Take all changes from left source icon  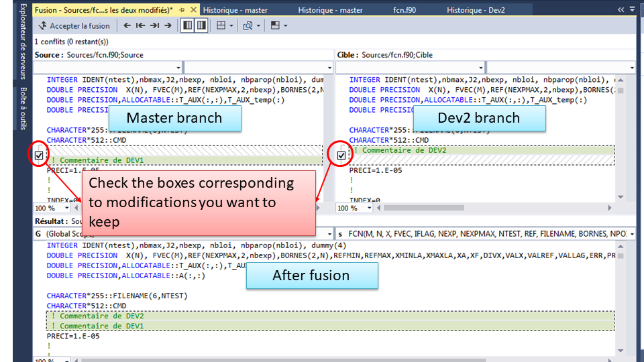[x=187, y=25]
